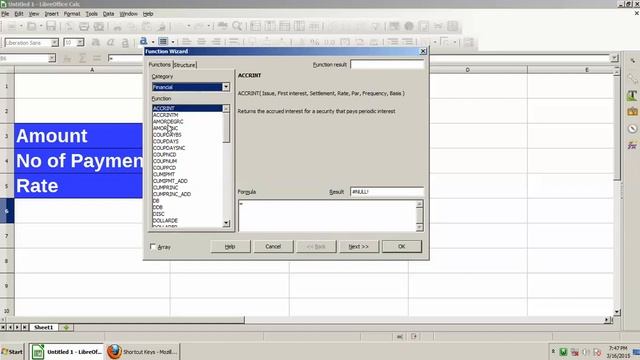This screenshot has width=640, height=360.
Task: Click the Bold formatting icon
Action: click(x=96, y=42)
